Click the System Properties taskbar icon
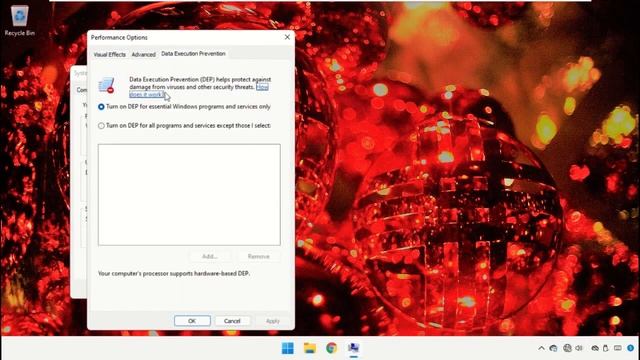 point(353,348)
